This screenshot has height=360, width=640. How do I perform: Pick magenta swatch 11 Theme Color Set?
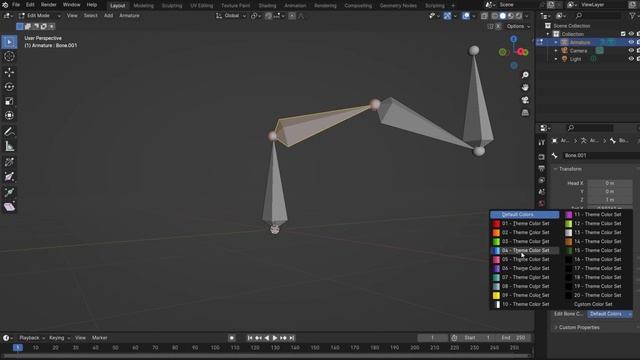pyautogui.click(x=569, y=215)
